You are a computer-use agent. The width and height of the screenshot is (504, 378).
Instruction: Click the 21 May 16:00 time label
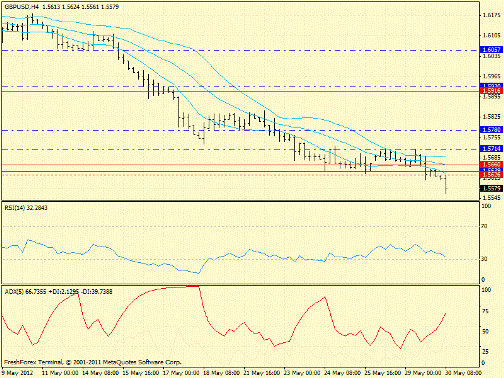(262, 373)
